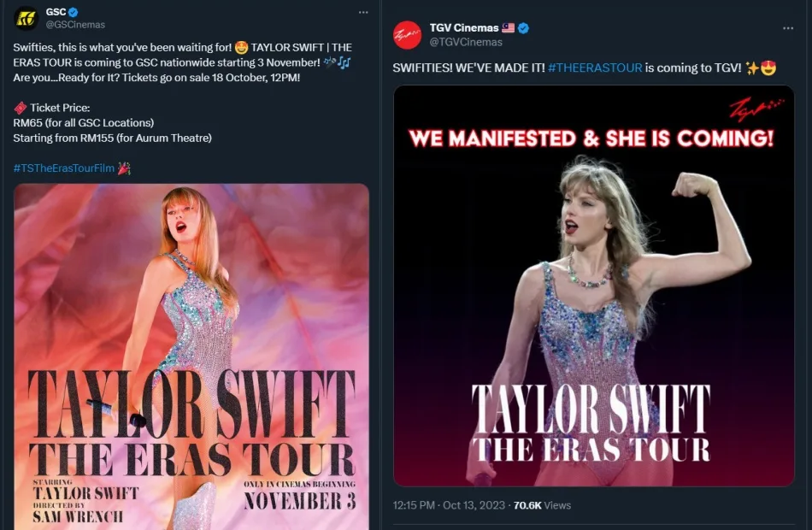
Task: Click the 70.6K Views count
Action: pos(542,505)
